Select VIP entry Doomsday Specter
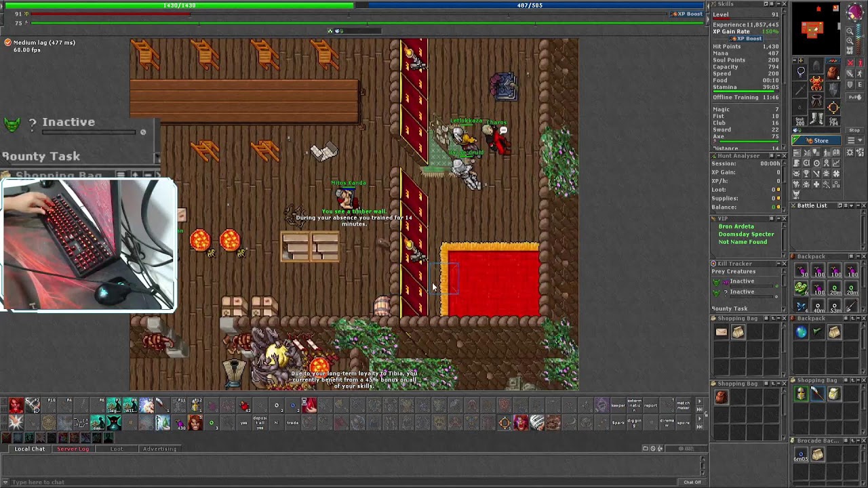The height and width of the screenshot is (488, 868). coord(746,234)
